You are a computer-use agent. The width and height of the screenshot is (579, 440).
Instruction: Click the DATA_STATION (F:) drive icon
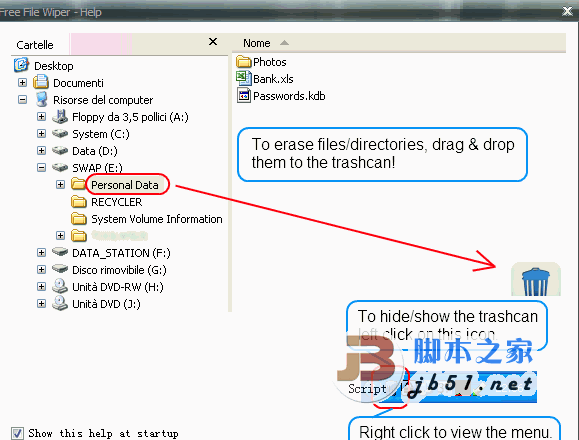(x=60, y=252)
